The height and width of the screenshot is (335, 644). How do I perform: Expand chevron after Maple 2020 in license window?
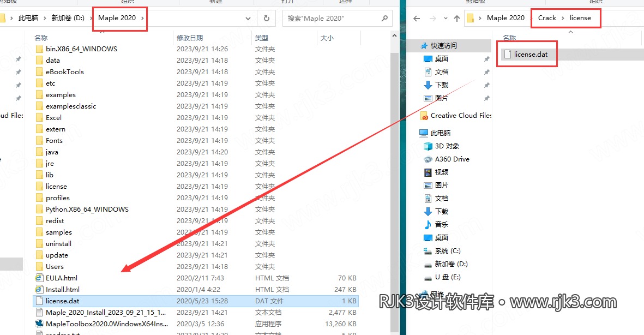tap(532, 18)
